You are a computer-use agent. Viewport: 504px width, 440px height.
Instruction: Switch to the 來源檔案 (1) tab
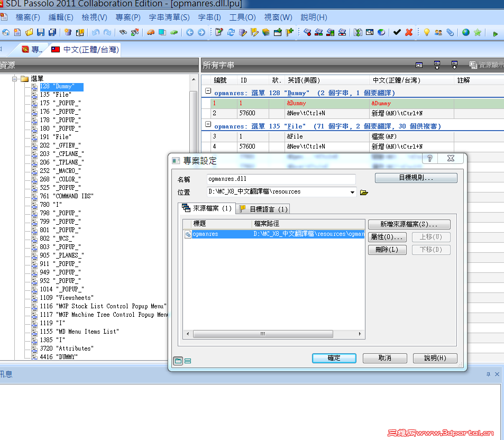click(x=207, y=208)
